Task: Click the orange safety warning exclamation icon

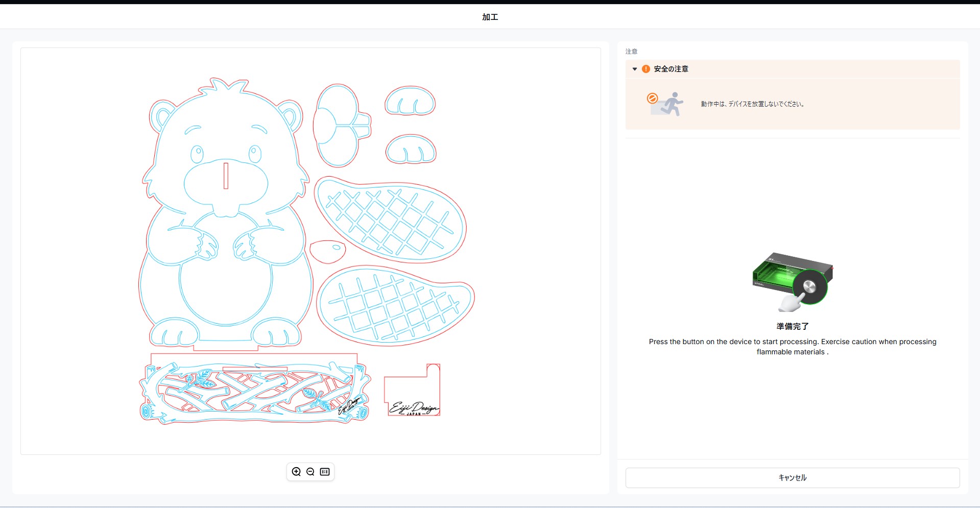Action: point(646,69)
